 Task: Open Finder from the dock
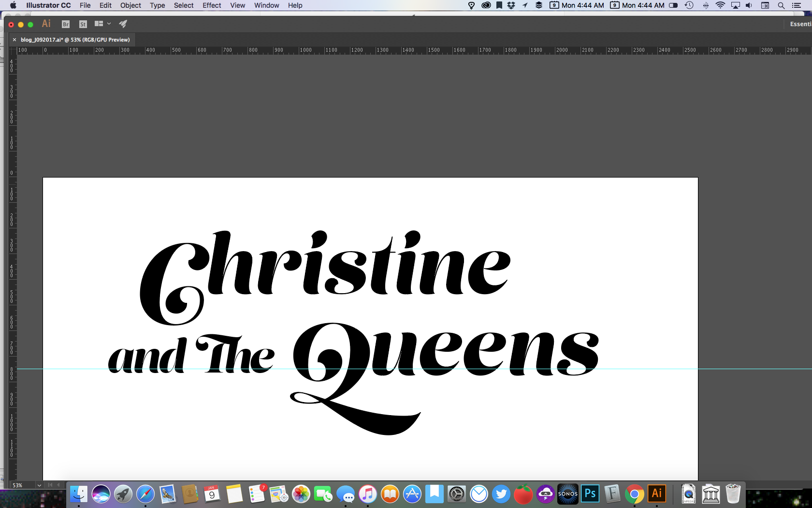(x=79, y=494)
